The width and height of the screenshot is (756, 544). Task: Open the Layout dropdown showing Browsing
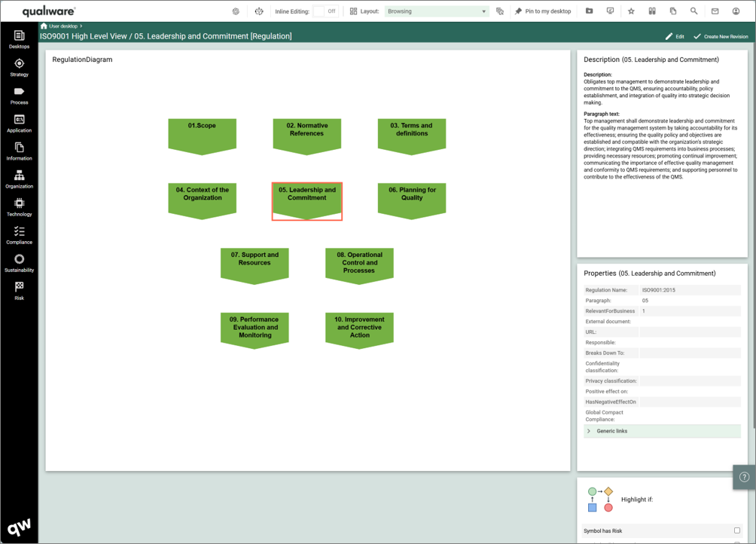437,11
